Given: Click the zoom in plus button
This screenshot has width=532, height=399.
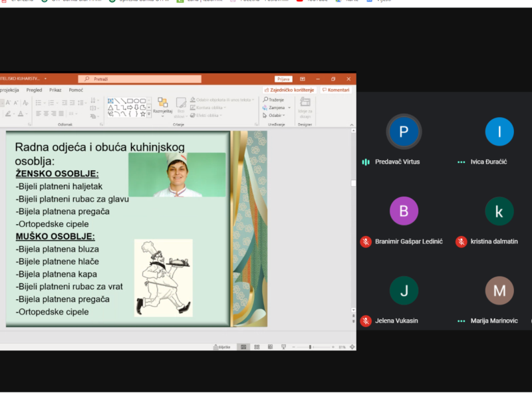Looking at the screenshot, I should point(333,346).
